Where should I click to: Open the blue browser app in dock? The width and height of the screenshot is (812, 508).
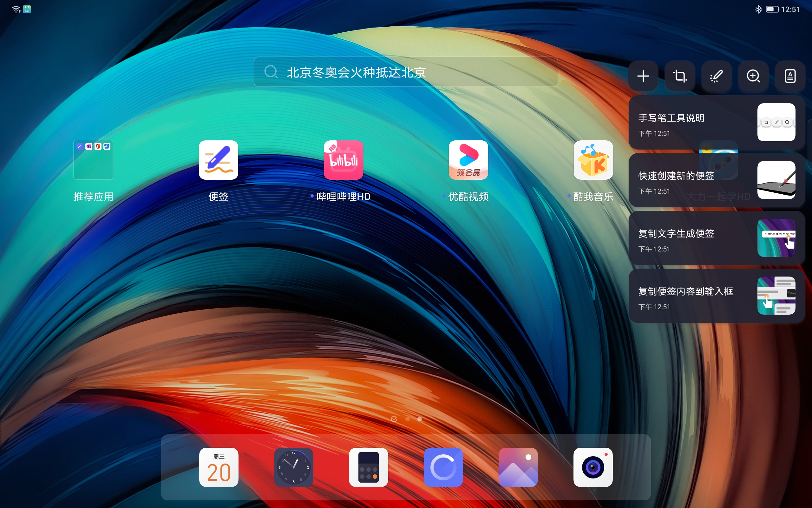point(443,467)
